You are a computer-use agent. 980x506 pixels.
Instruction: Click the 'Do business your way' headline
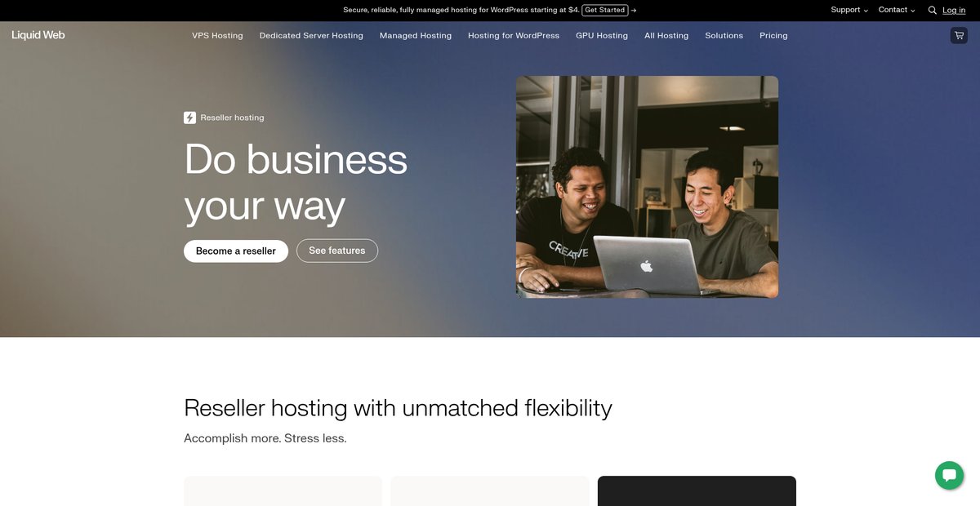(x=296, y=183)
